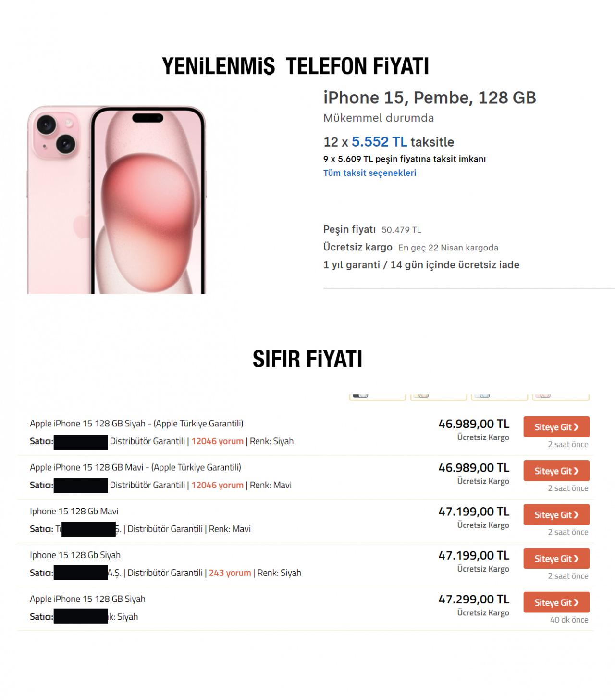Go to site for the 47.199 TL Siyah listing
The image size is (615, 700).
pos(556,559)
